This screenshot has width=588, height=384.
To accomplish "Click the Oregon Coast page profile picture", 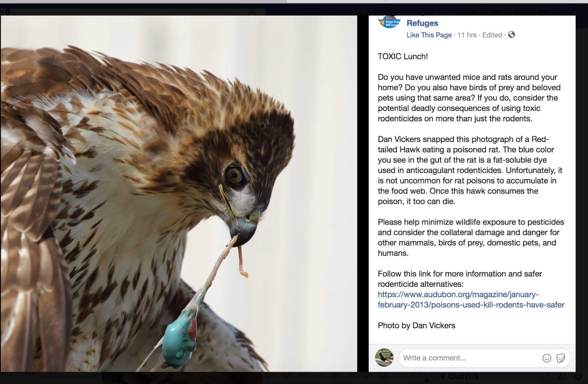I will pyautogui.click(x=389, y=22).
